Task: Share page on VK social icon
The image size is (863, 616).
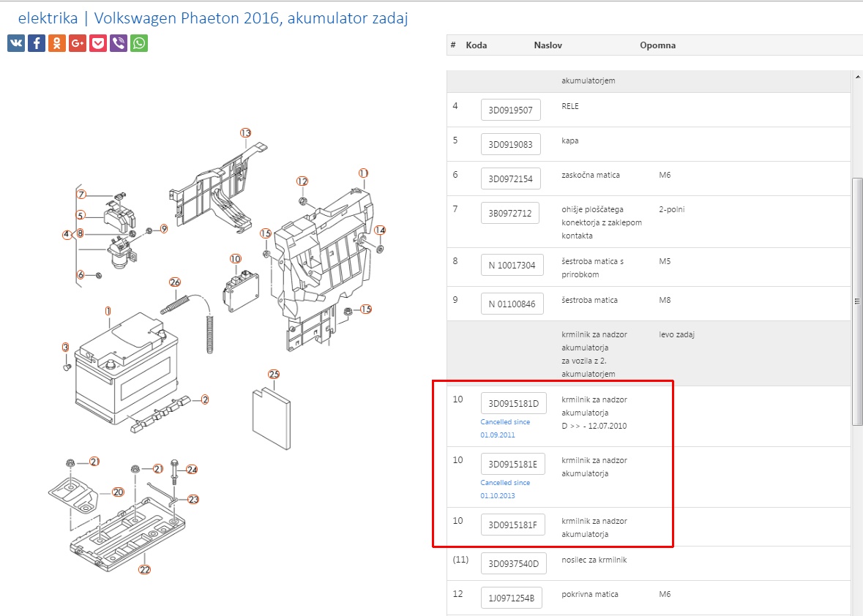Action: point(16,43)
